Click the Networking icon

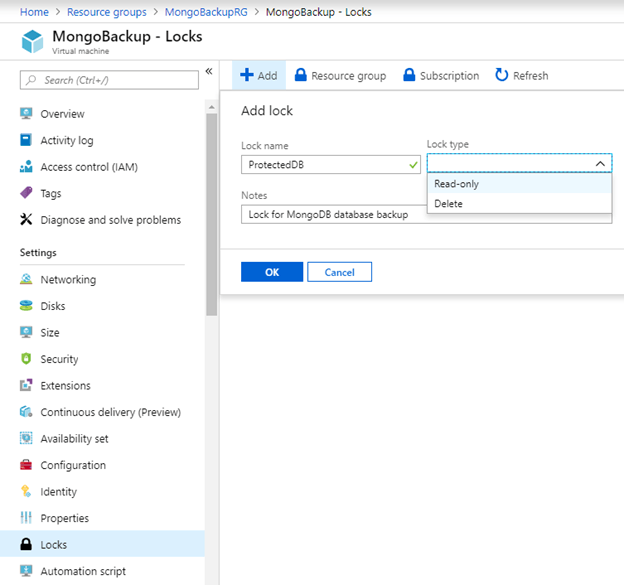pos(26,279)
